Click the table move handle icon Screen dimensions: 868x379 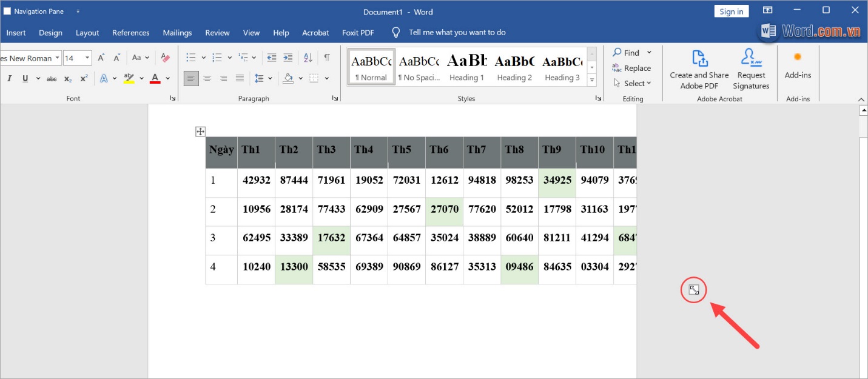tap(200, 132)
